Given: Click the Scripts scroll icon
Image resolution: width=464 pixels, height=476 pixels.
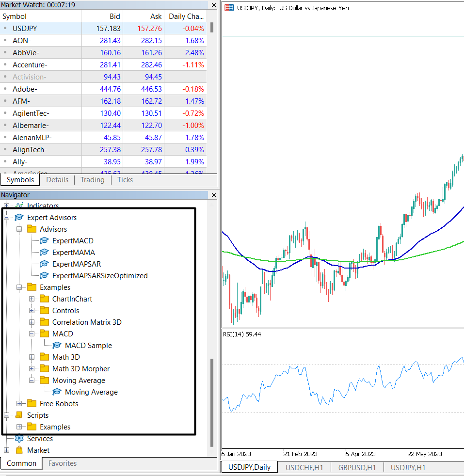Looking at the screenshot, I should 19,415.
